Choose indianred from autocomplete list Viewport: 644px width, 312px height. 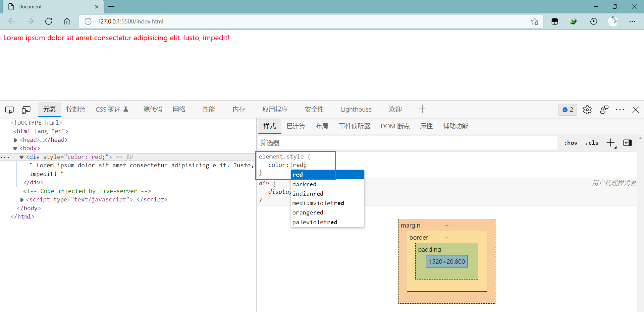pos(328,194)
